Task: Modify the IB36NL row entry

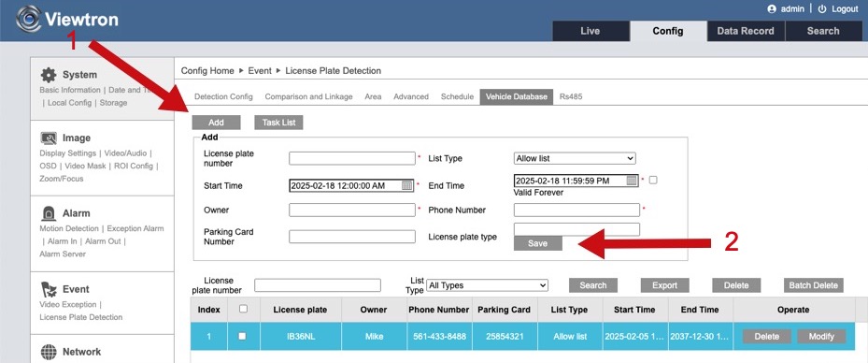Action: click(x=821, y=337)
